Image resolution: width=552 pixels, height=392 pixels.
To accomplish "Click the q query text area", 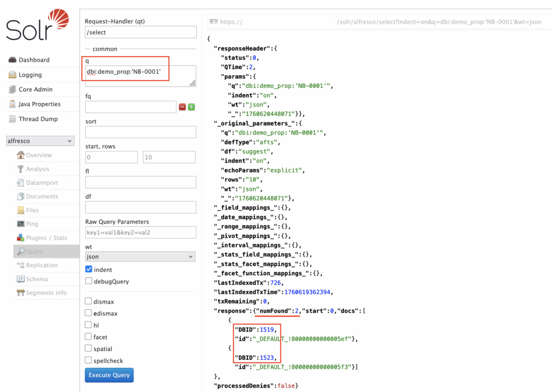I will pyautogui.click(x=140, y=75).
